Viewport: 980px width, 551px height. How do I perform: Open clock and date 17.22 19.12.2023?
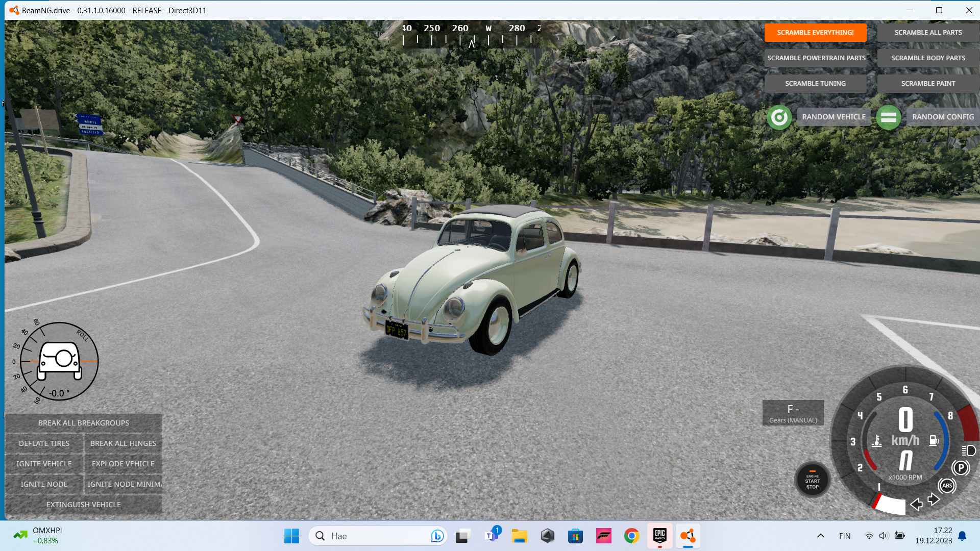(x=934, y=536)
